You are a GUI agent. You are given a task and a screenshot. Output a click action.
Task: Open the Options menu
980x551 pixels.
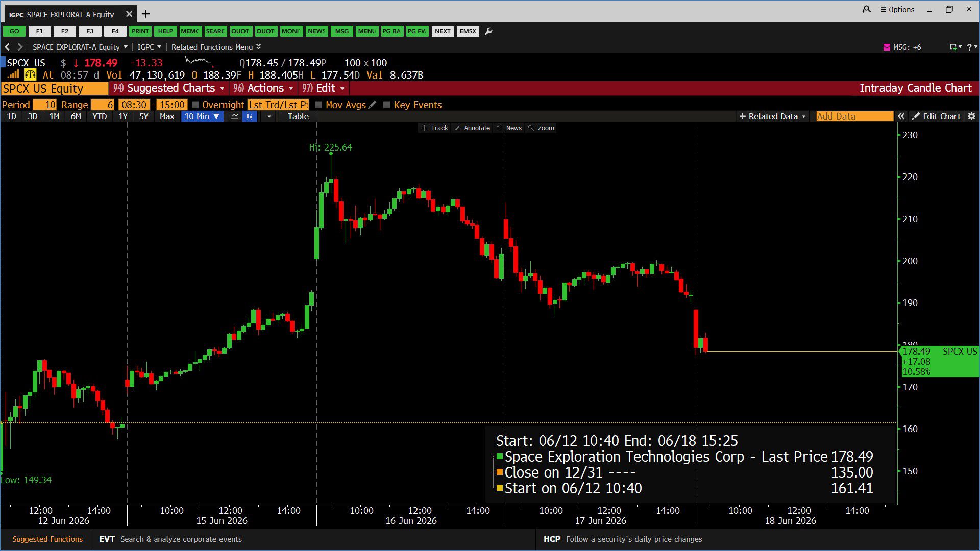(x=897, y=9)
